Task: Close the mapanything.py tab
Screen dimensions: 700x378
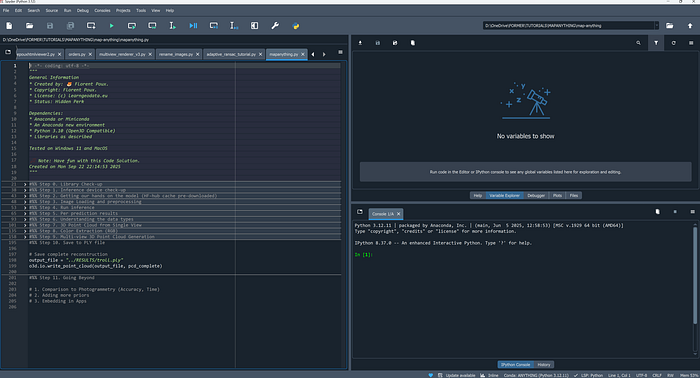Action: [x=303, y=54]
